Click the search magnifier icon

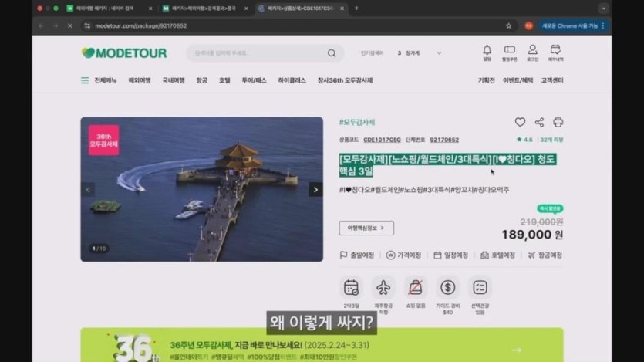332,53
